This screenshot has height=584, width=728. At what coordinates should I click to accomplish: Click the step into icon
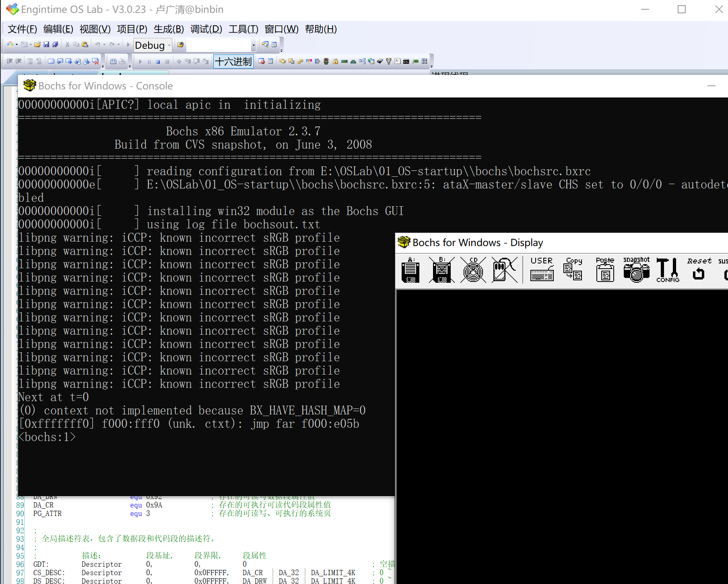coord(188,62)
